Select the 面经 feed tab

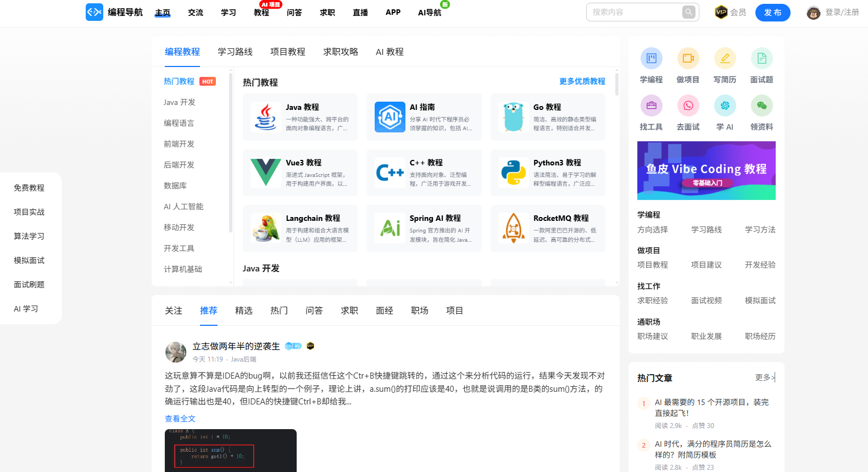tap(385, 310)
